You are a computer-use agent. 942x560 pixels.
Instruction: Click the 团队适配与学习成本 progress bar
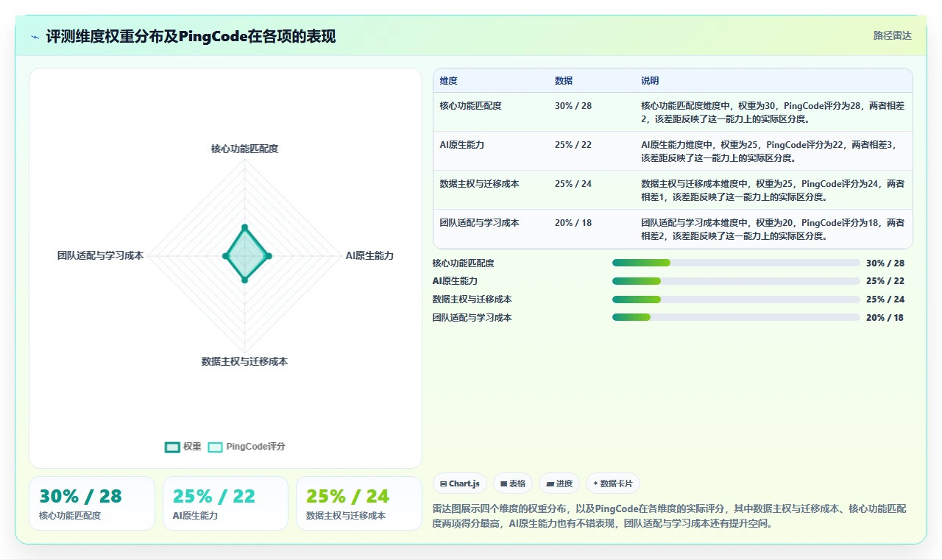736,317
